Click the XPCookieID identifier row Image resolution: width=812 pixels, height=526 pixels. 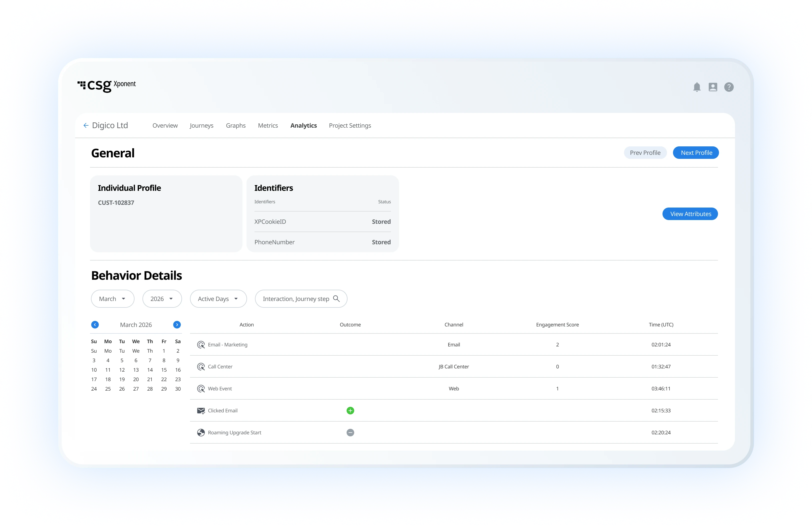tap(322, 222)
